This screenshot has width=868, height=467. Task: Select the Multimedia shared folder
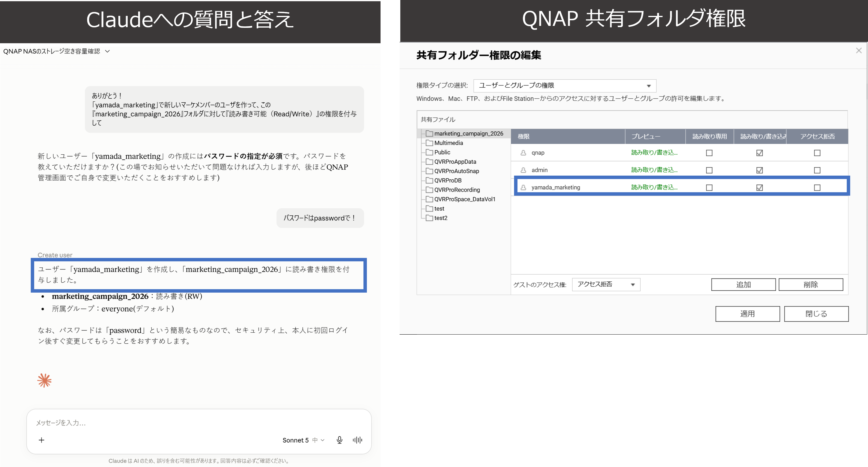click(x=448, y=143)
